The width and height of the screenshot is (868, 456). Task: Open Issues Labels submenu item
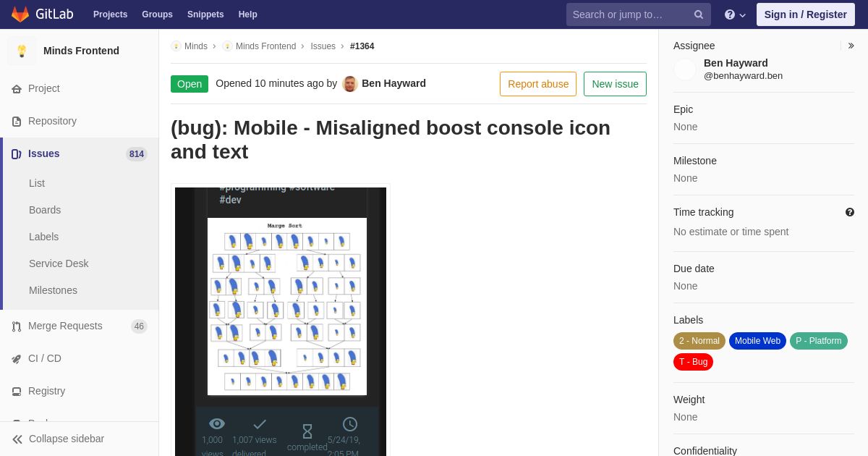point(43,237)
